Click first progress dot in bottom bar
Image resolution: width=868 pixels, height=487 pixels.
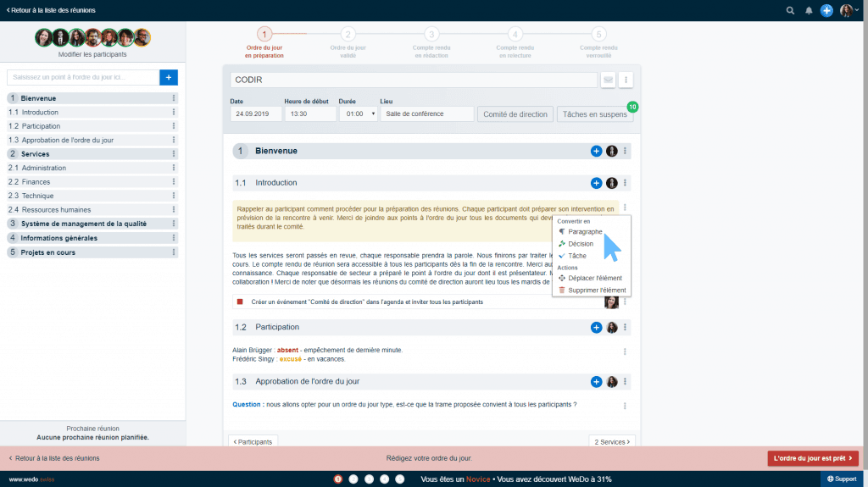coord(337,479)
